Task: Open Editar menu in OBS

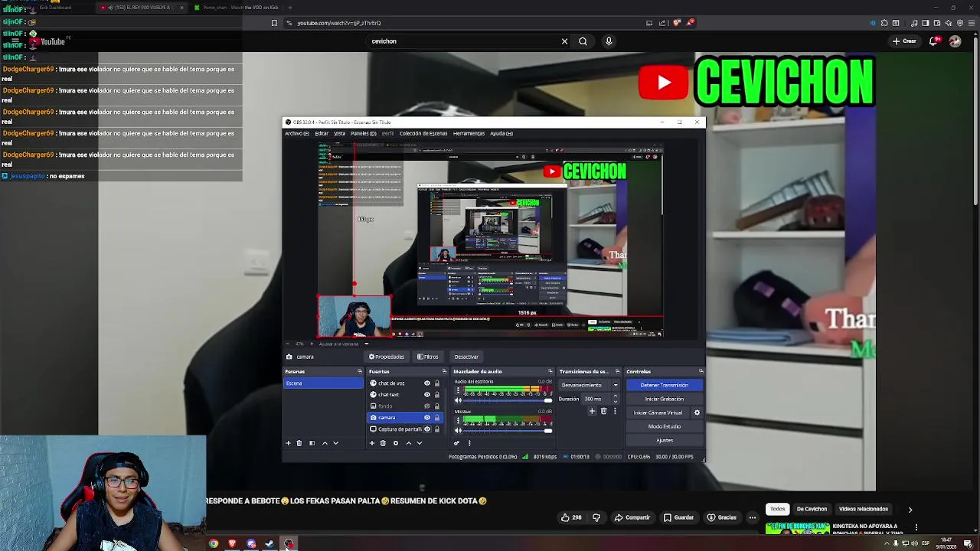Action: coord(322,133)
